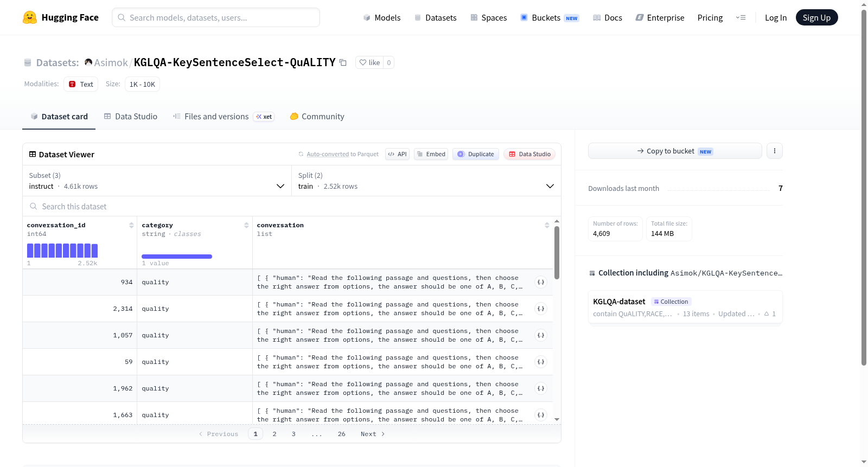
Task: Expand JSON for conversation row 1,663
Action: pyautogui.click(x=541, y=415)
